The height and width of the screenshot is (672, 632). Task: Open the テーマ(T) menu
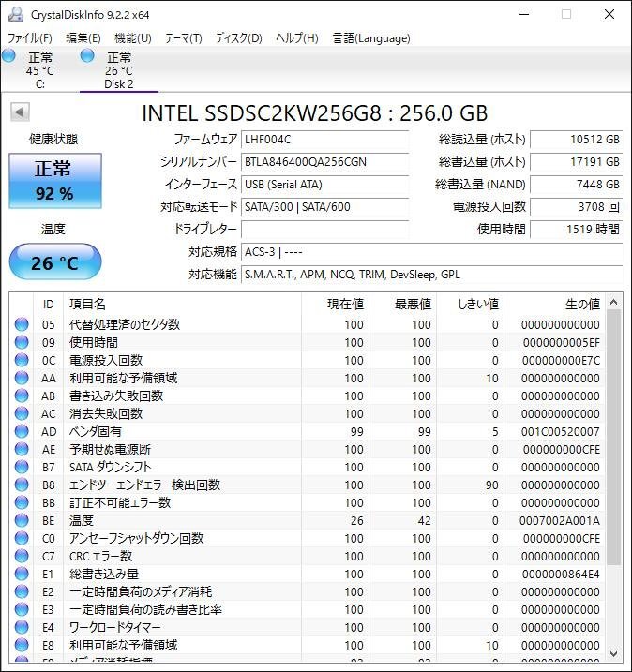pyautogui.click(x=183, y=38)
